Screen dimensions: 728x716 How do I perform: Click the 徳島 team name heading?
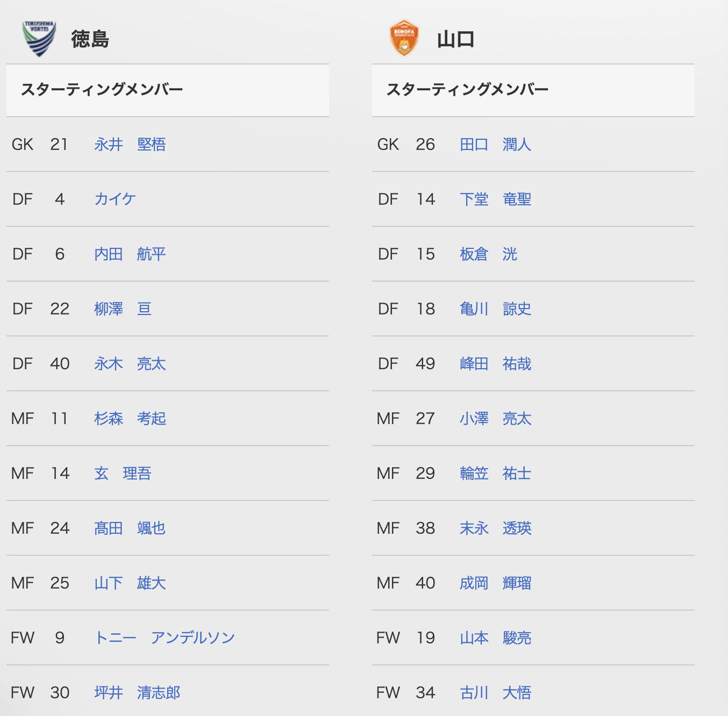(x=90, y=39)
